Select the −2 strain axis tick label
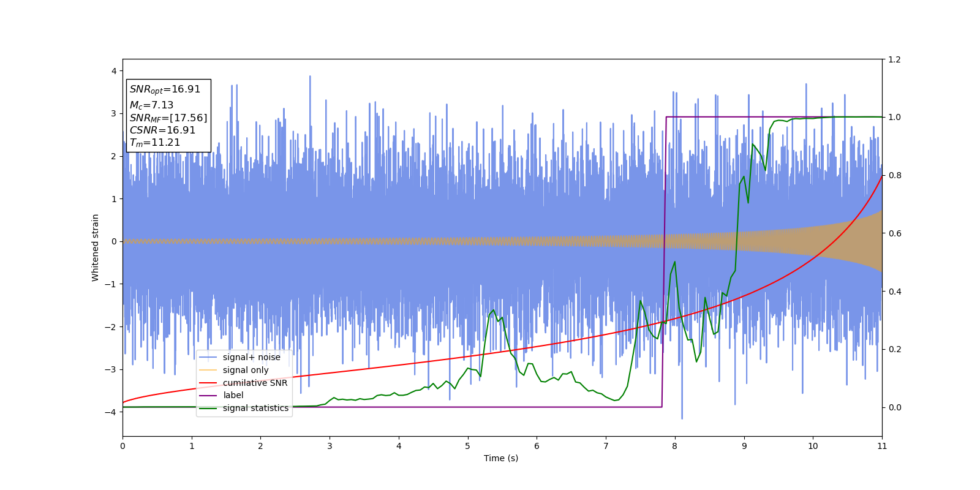Viewport: 980px width, 490px height. [111, 327]
